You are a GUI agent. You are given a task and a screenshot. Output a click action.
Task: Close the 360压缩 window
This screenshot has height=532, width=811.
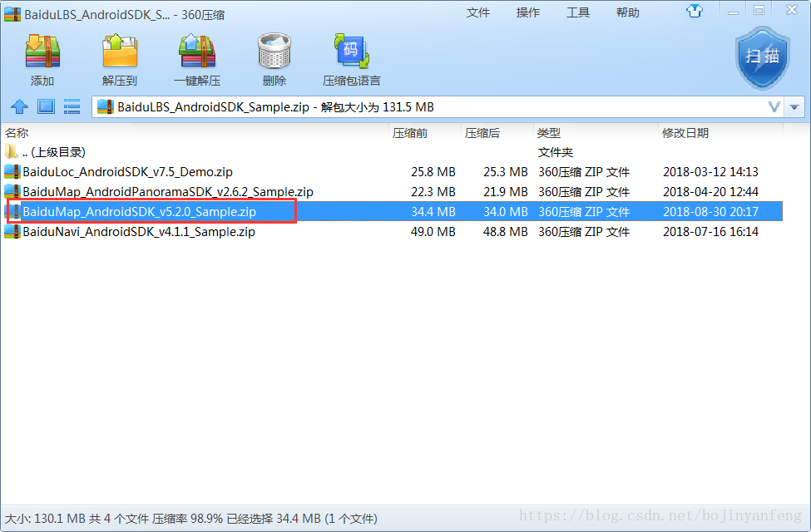791,10
